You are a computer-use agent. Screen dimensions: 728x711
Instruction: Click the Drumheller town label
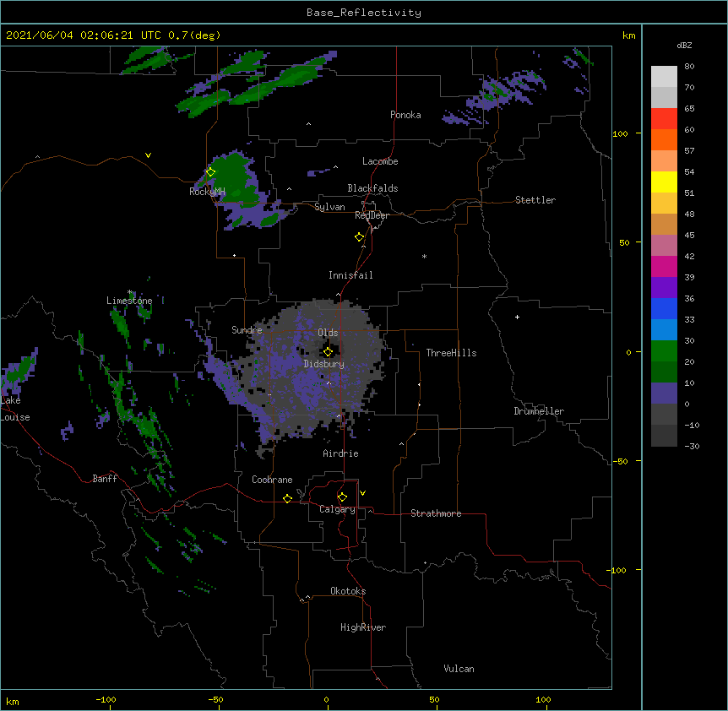click(x=539, y=411)
